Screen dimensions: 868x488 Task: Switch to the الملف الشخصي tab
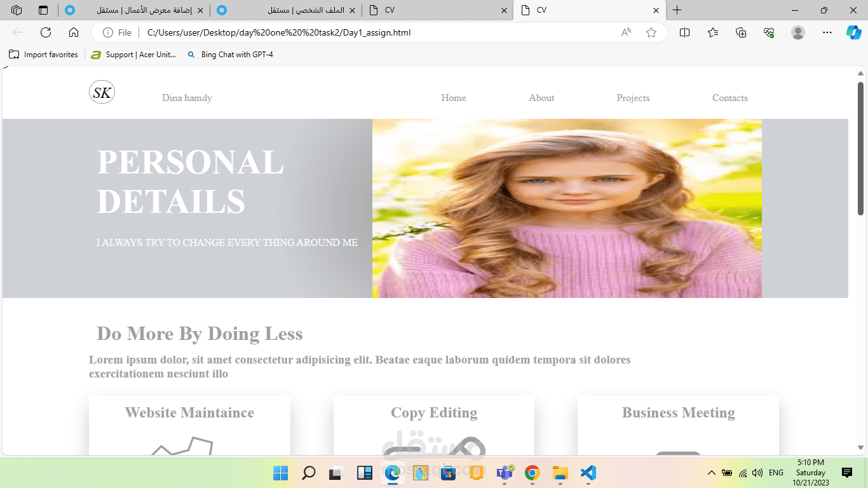pos(286,10)
